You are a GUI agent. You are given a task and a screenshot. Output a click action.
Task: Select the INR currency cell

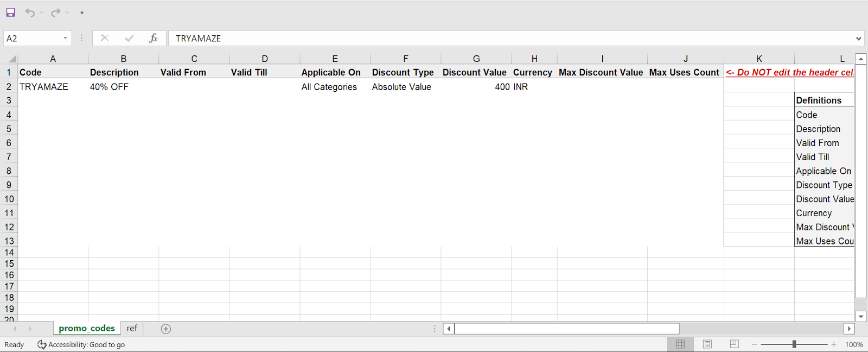tap(534, 86)
